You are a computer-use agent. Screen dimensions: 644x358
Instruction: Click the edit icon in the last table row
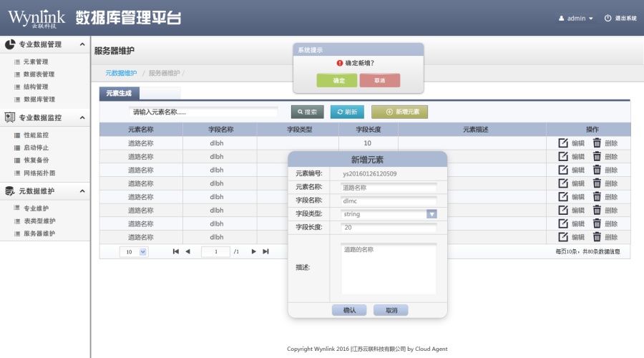(x=563, y=237)
